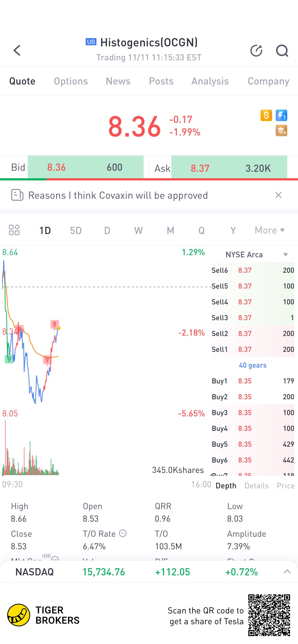Image resolution: width=298 pixels, height=644 pixels.
Task: Tap the Open value 8.53
Action: 91,519
